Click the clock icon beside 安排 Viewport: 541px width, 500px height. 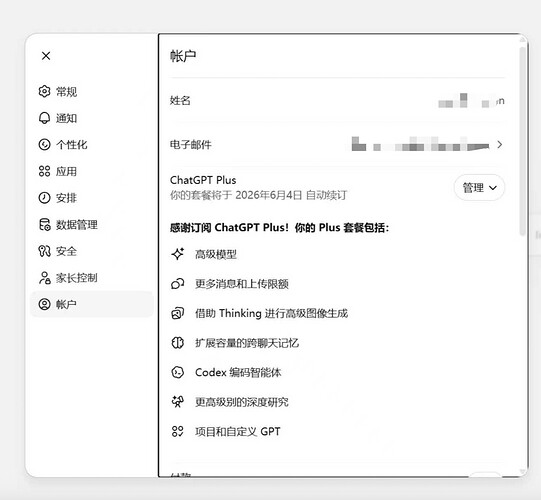point(44,198)
